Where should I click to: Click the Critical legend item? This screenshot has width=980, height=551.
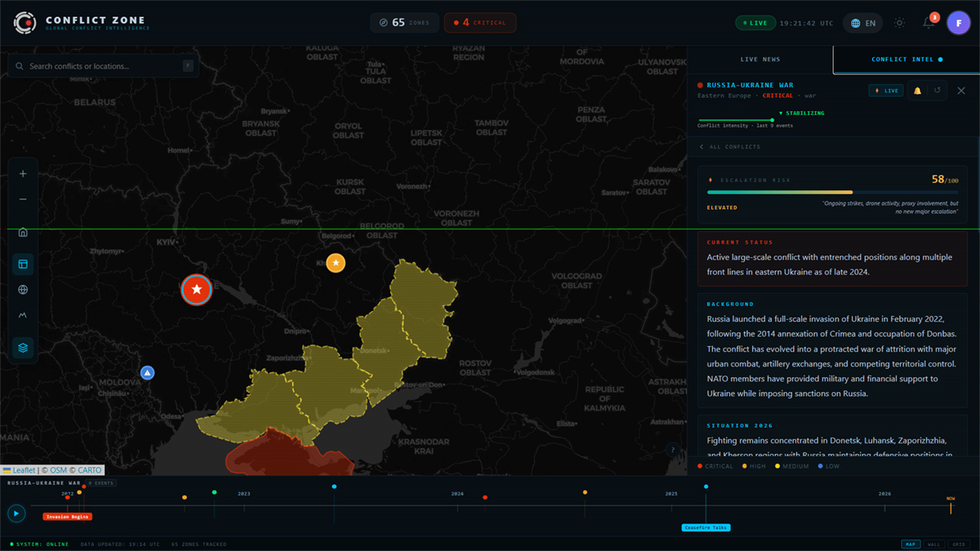(716, 466)
